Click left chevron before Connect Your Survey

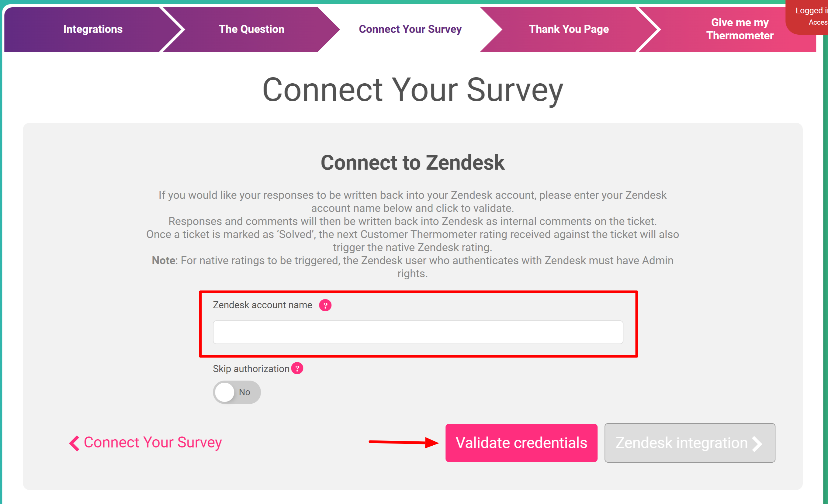coord(74,443)
